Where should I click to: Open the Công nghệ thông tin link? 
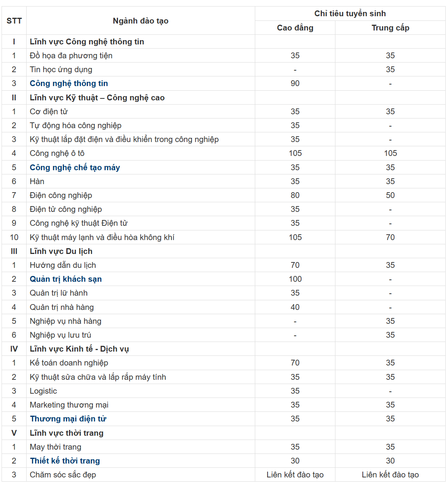69,83
